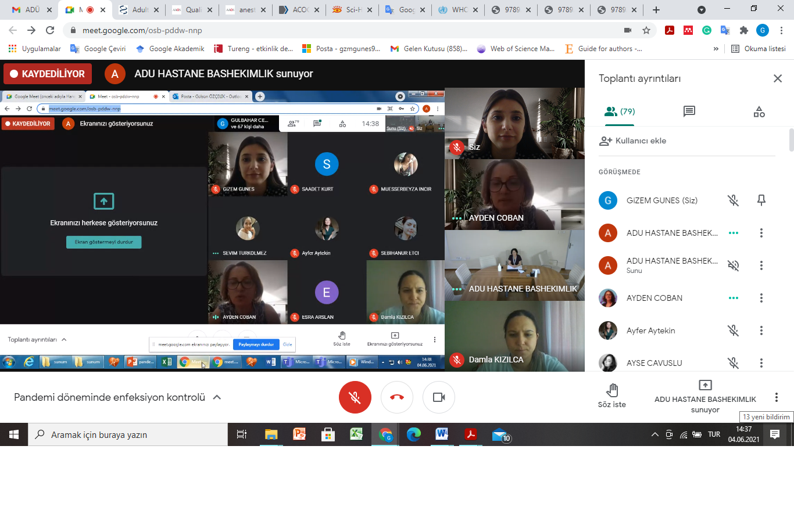Open the three-dot menu in bottom bar

click(x=776, y=397)
